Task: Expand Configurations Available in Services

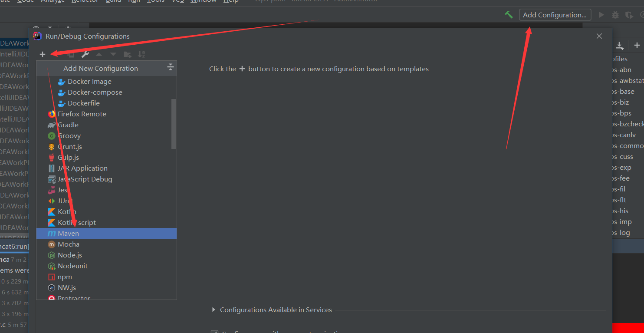Action: point(214,310)
